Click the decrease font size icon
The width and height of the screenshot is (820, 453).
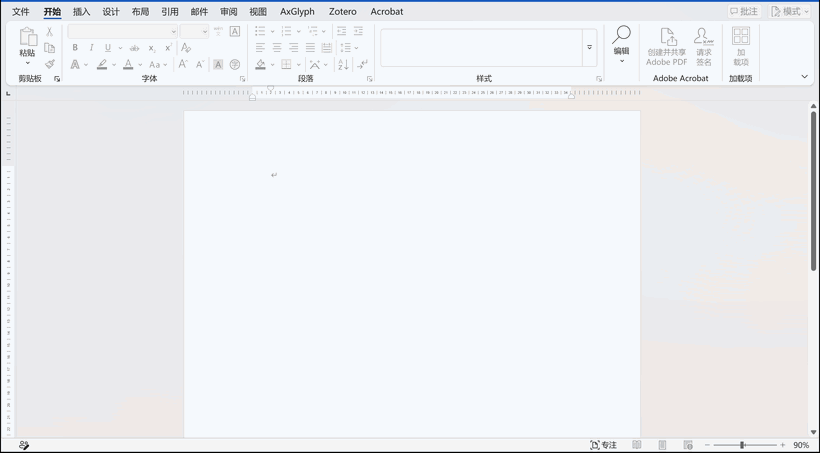(x=199, y=64)
